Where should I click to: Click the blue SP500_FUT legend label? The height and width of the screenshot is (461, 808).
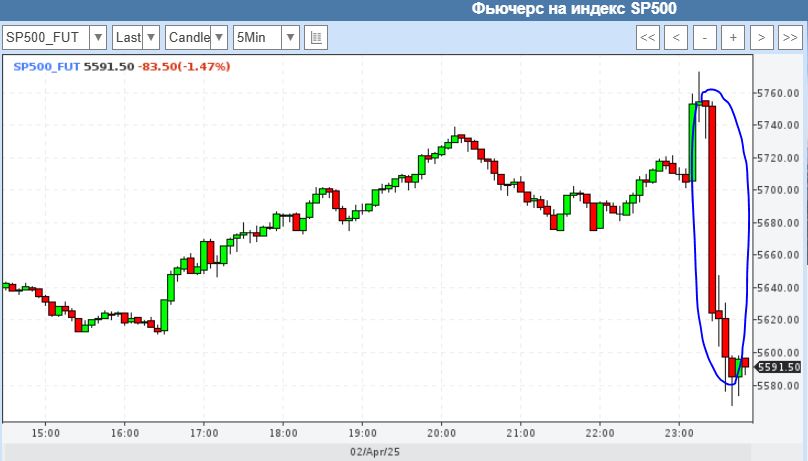[47, 67]
